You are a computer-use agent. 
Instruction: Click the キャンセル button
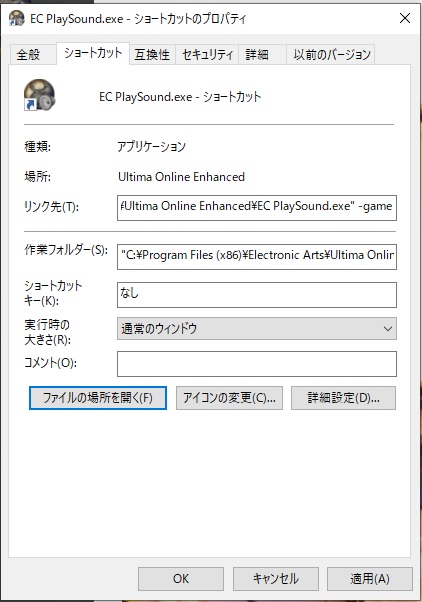pos(276,579)
